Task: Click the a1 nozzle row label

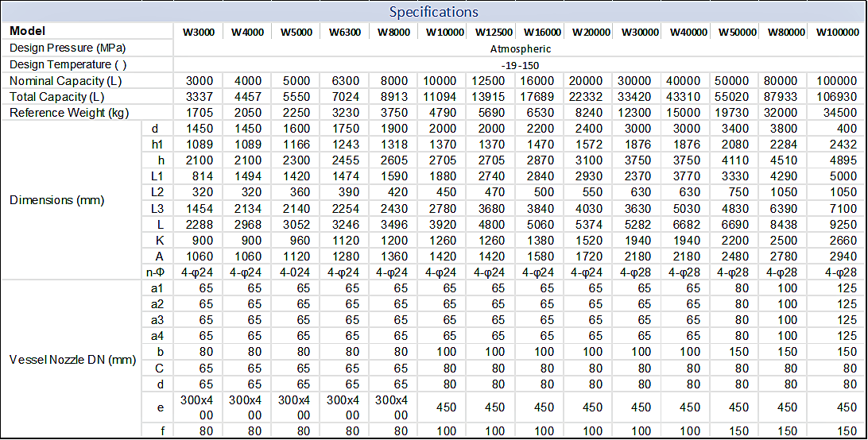Action: [x=157, y=288]
